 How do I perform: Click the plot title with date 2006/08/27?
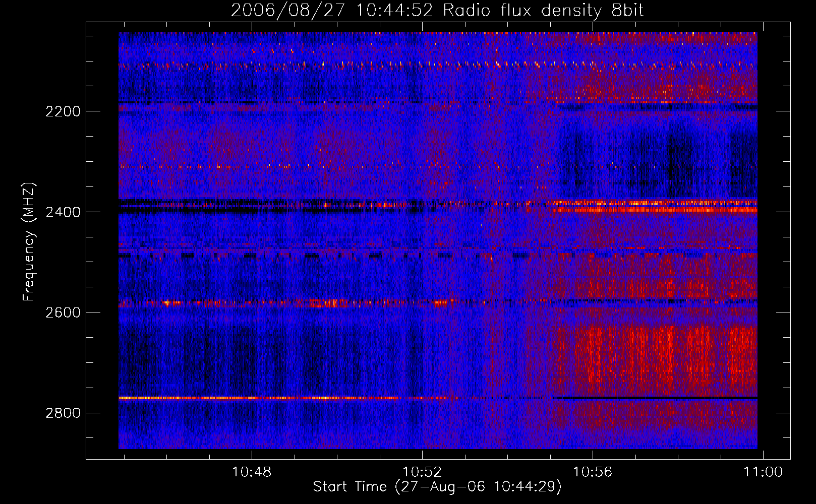pos(437,11)
